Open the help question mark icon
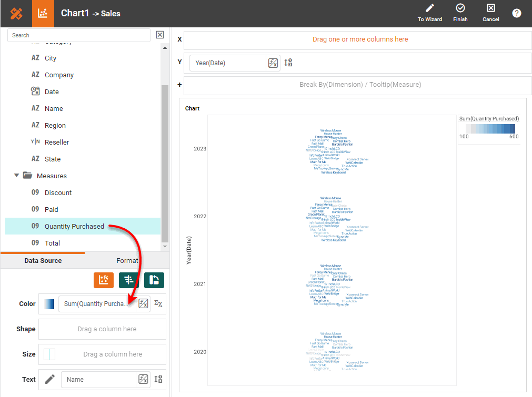Image resolution: width=532 pixels, height=397 pixels. coord(517,13)
